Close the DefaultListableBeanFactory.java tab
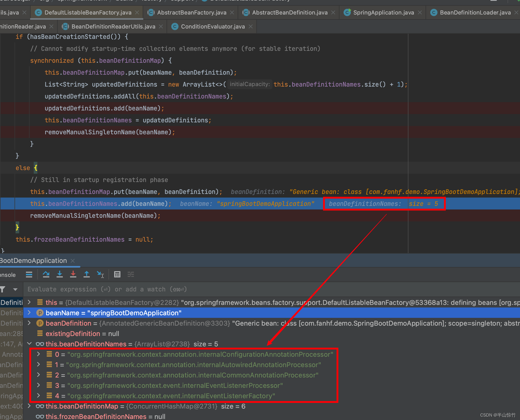The image size is (520, 420). [137, 12]
